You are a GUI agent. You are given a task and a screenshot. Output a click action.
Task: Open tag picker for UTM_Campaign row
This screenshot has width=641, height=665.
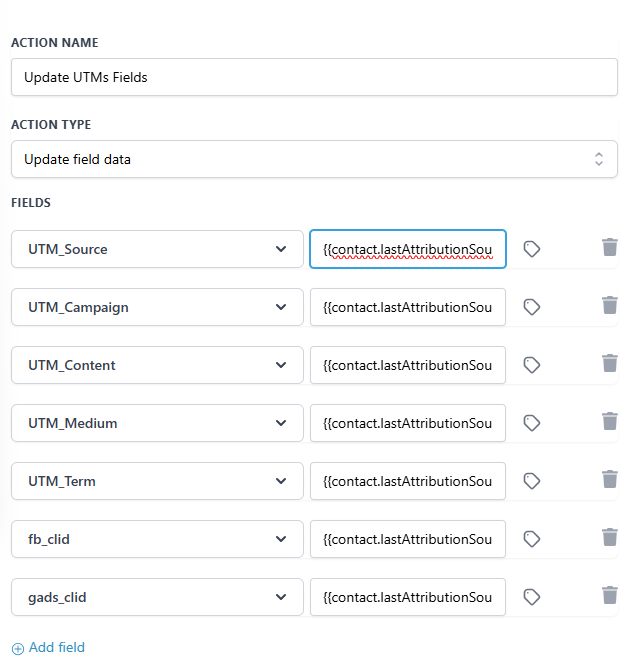(532, 307)
